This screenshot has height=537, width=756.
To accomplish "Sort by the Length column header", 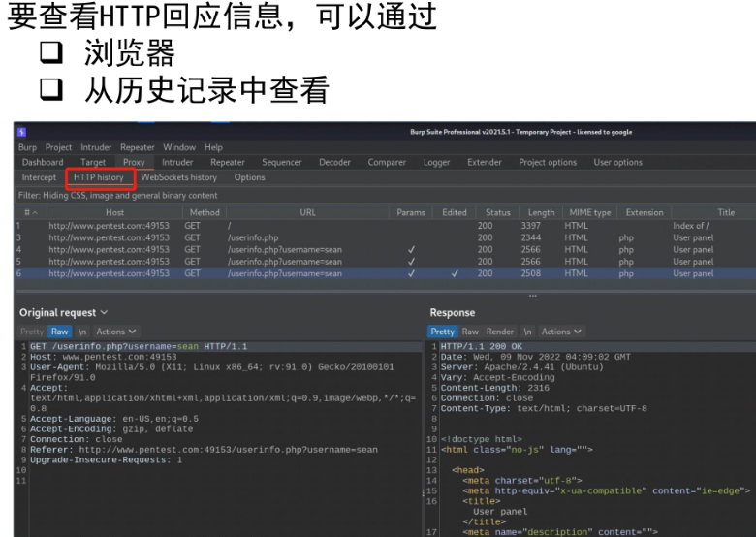I will [x=542, y=212].
